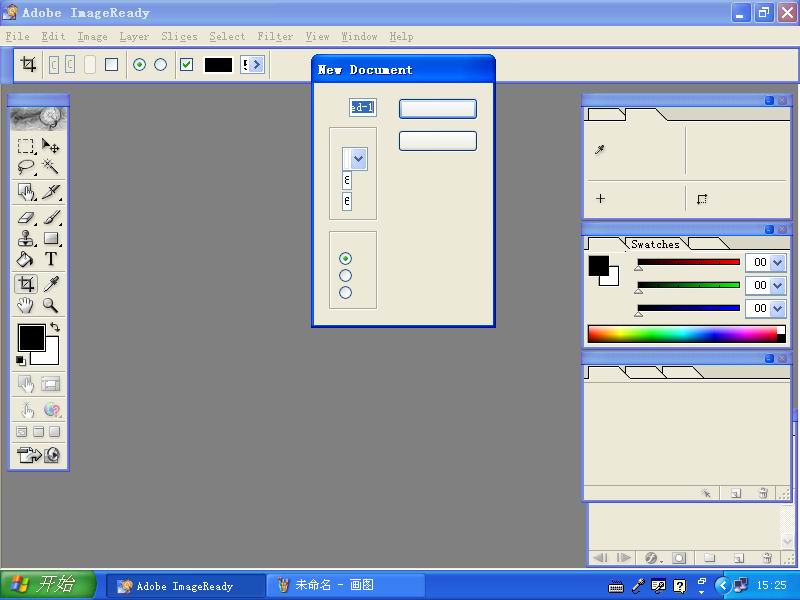Viewport: 800px width, 600px height.
Task: Reset to default colors mini icon
Action: (x=20, y=361)
